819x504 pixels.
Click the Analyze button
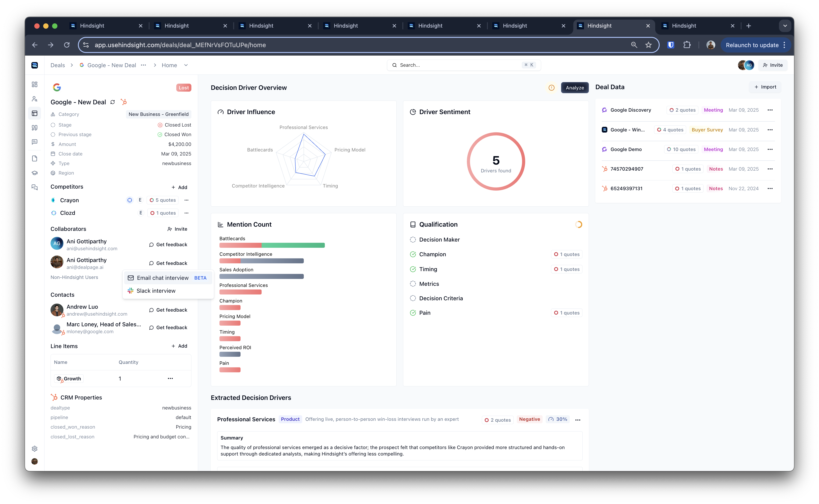point(575,88)
